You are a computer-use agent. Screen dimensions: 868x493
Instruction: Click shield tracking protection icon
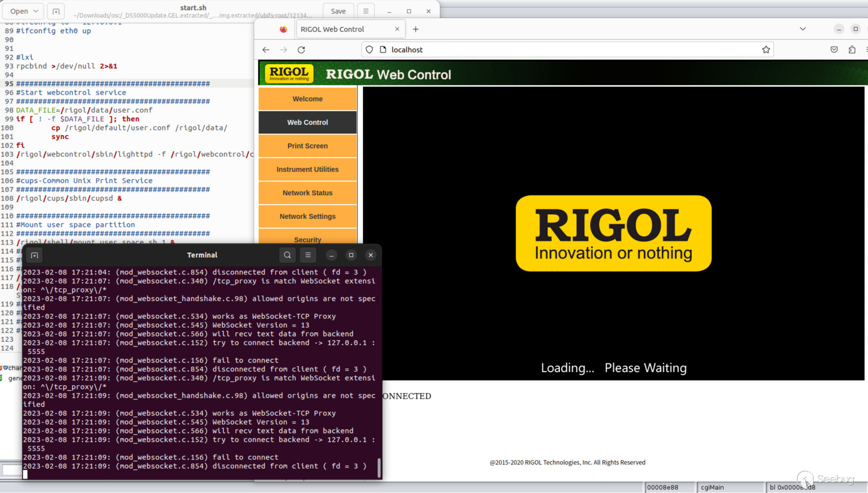[x=369, y=49]
